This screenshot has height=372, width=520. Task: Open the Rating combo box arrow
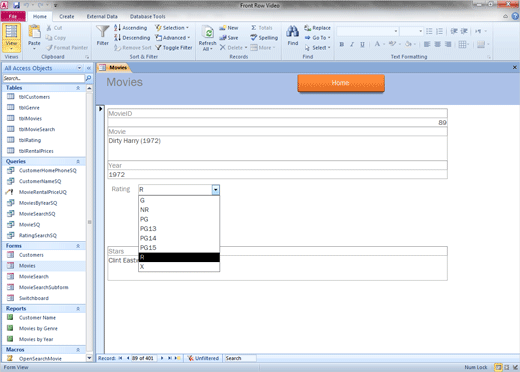216,190
